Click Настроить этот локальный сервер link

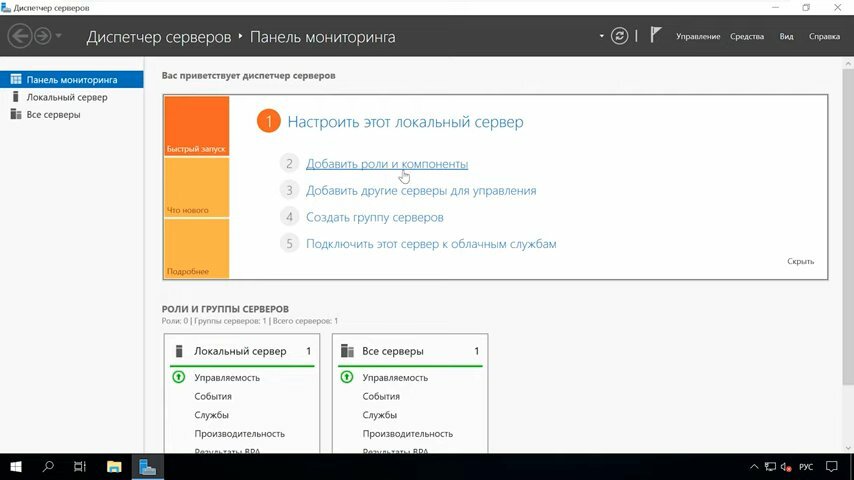point(405,121)
